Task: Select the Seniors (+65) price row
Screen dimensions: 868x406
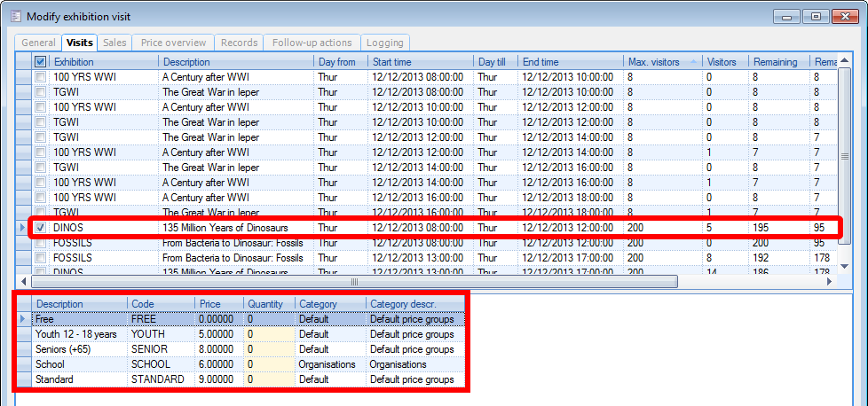Action: (x=78, y=349)
